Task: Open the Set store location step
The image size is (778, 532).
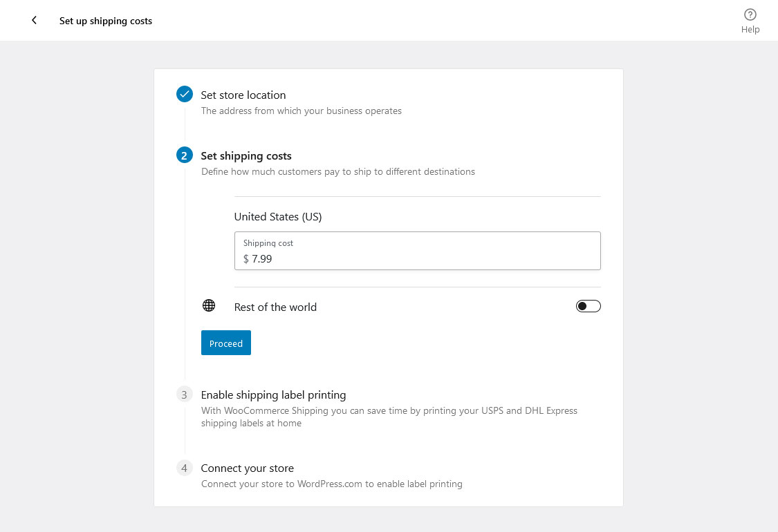Action: pos(243,95)
